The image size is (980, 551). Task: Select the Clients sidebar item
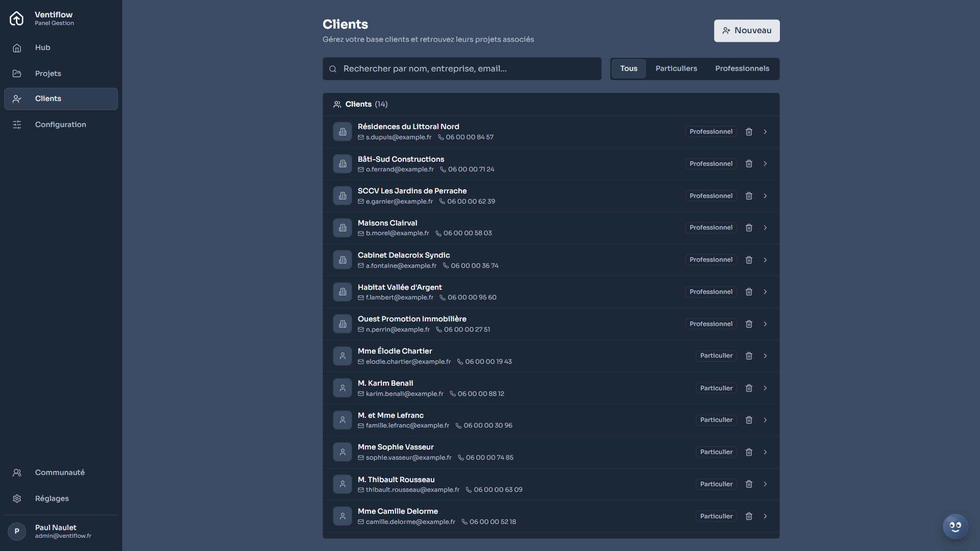pos(61,99)
